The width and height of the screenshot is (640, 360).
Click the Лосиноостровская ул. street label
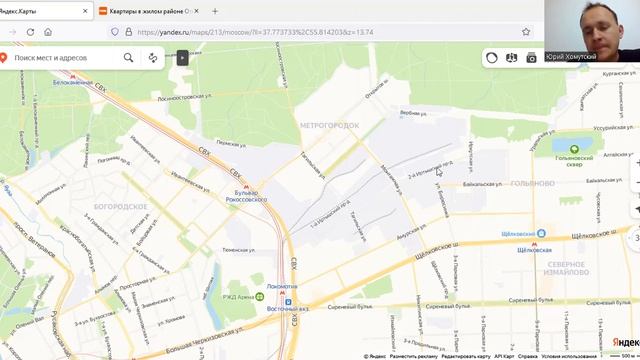(x=184, y=97)
